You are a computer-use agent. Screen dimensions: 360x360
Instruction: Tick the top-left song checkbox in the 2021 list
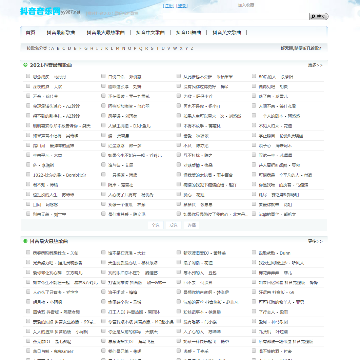point(28,76)
